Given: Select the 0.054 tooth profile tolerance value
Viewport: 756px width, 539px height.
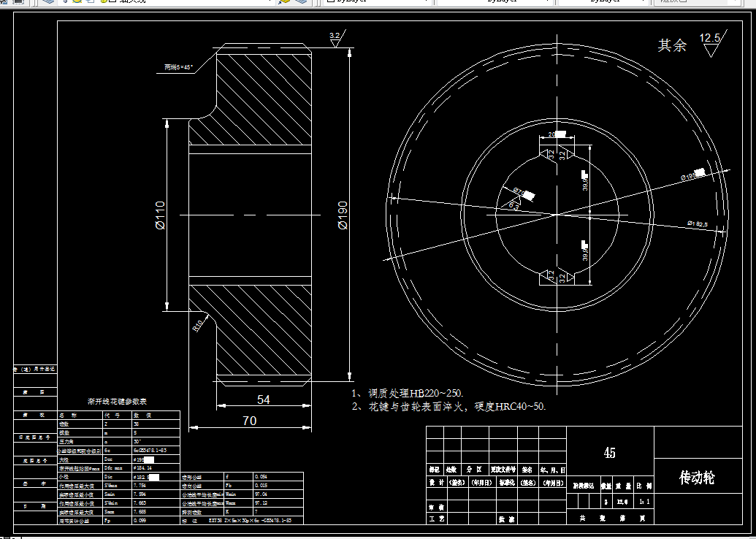Looking at the screenshot, I should [x=261, y=477].
